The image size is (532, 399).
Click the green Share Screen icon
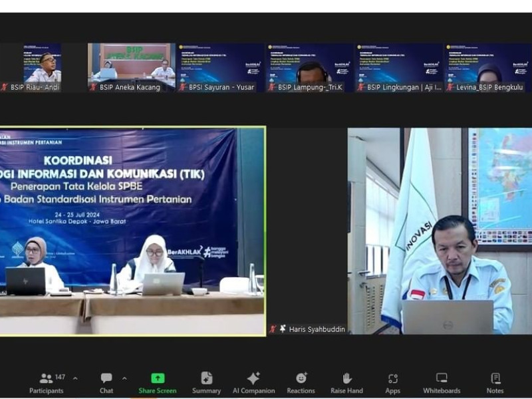pos(157,378)
